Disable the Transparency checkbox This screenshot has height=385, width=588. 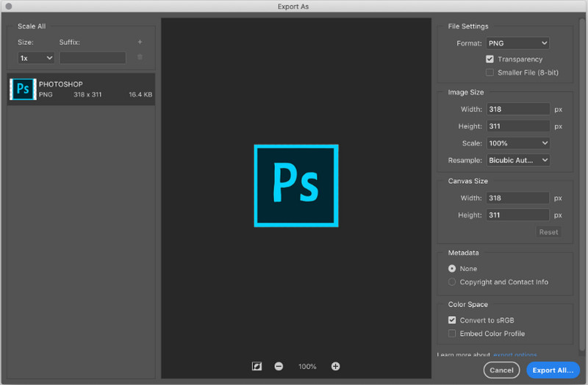(490, 60)
